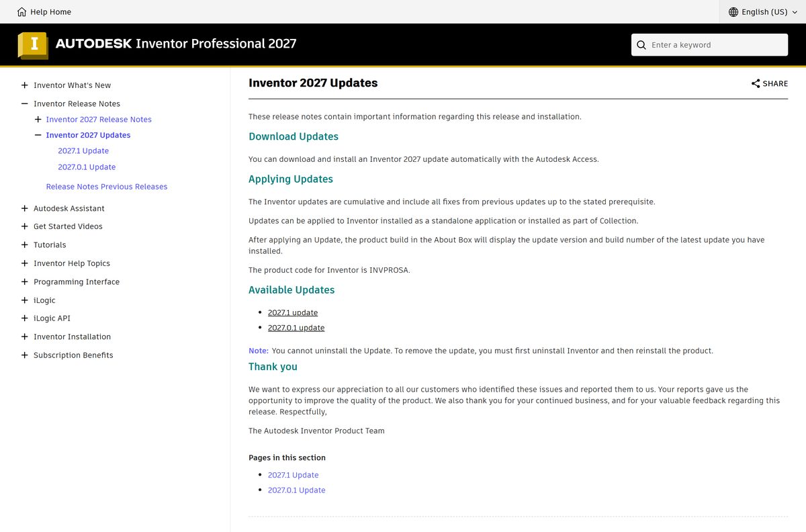Screen dimensions: 806x532
Task: Expand the Autodesk Assistant node
Action: (25, 208)
